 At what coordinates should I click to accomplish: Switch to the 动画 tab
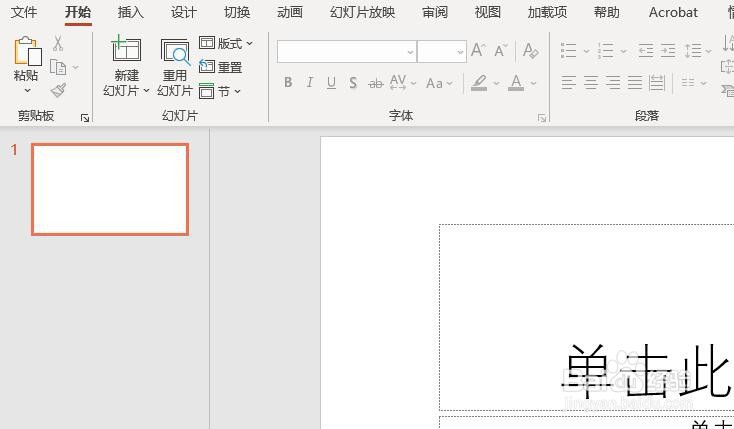coord(290,12)
